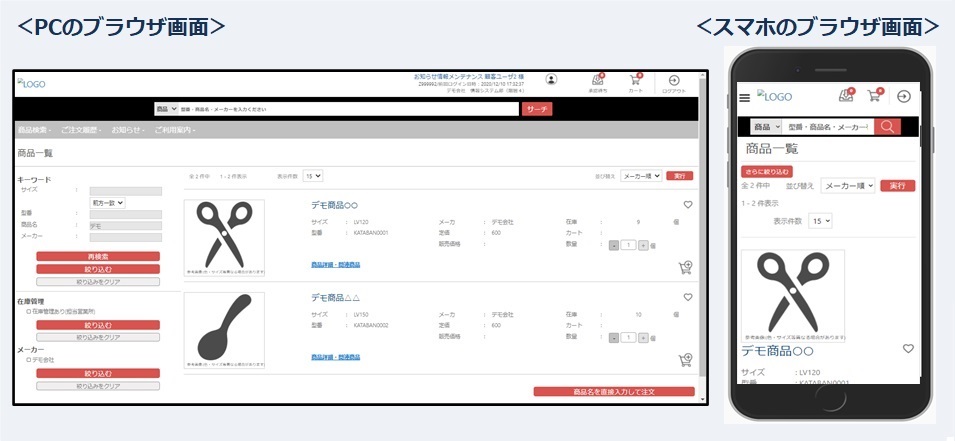The width and height of the screenshot is (955, 441).
Task: Click the red 再検索 button
Action: [98, 257]
